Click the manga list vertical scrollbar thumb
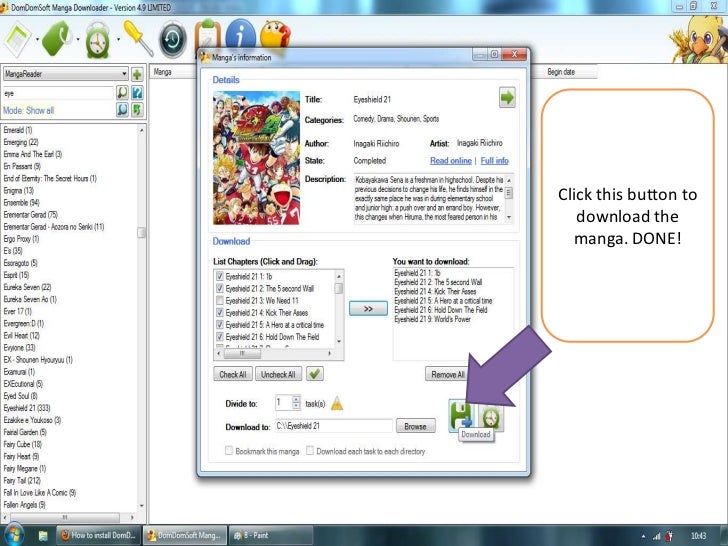728x546 pixels. pos(142,232)
